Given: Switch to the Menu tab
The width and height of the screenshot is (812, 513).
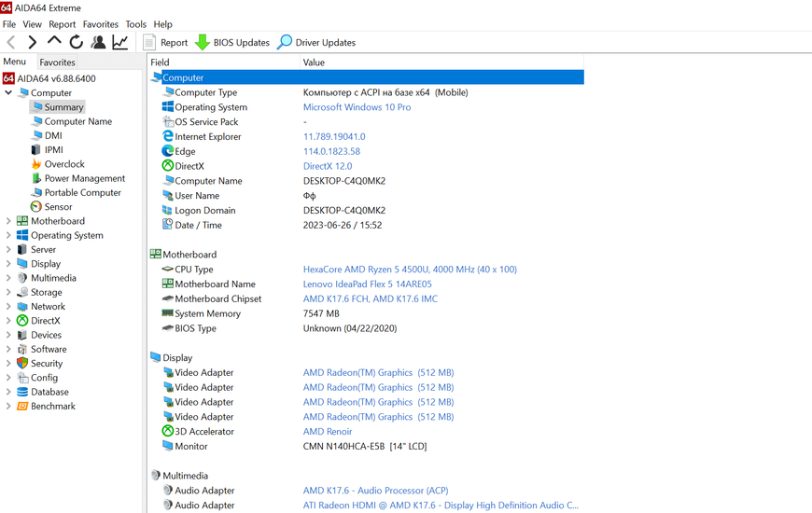Looking at the screenshot, I should (15, 62).
